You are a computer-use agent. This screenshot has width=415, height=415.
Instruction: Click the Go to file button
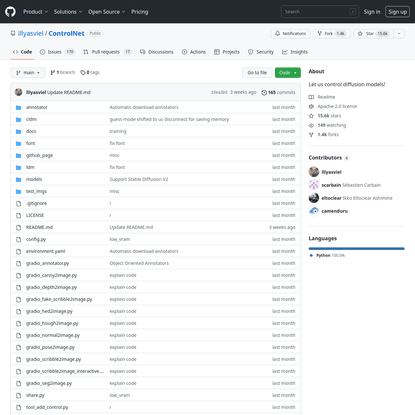(x=257, y=73)
